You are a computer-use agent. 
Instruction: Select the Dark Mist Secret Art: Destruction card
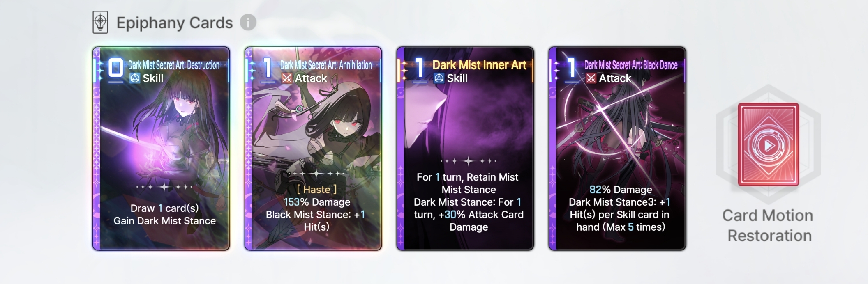click(161, 149)
